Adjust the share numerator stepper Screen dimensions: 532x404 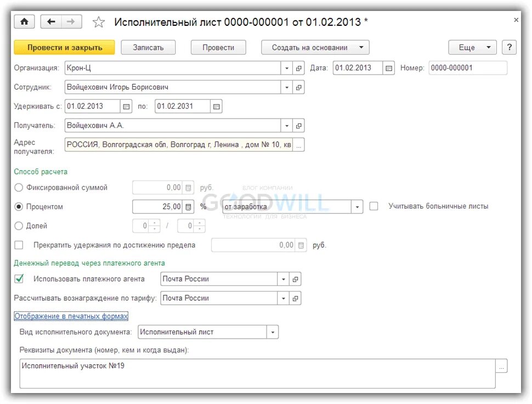point(154,226)
